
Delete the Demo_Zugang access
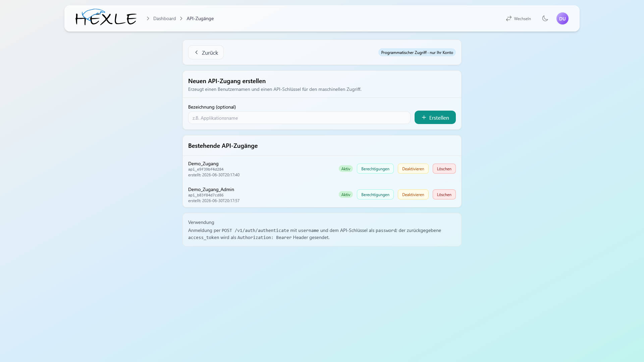pos(444,169)
